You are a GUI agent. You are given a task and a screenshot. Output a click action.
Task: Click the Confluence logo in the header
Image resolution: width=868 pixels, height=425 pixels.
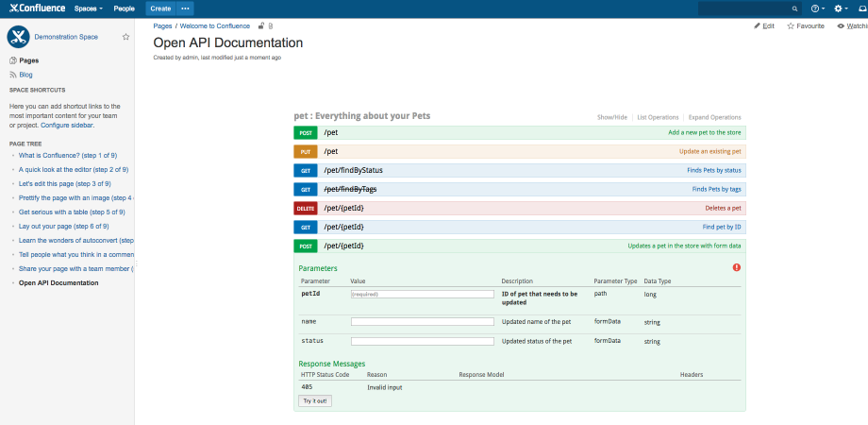point(37,8)
